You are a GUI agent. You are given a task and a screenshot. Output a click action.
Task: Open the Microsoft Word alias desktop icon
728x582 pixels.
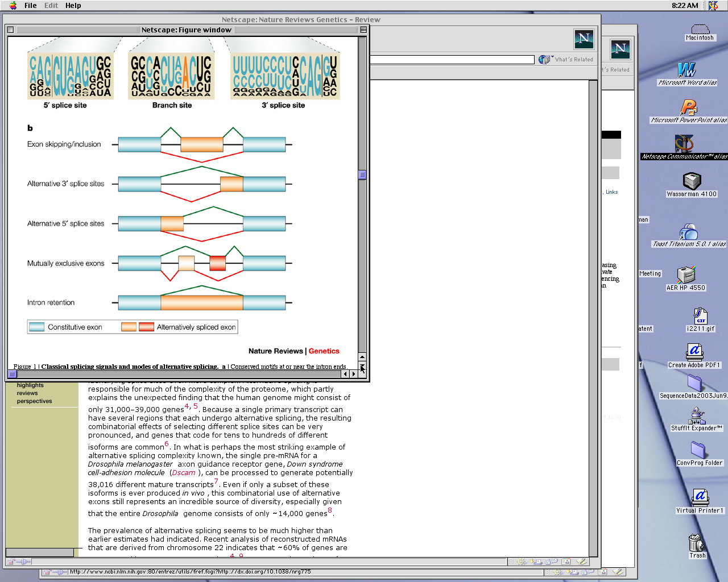686,70
